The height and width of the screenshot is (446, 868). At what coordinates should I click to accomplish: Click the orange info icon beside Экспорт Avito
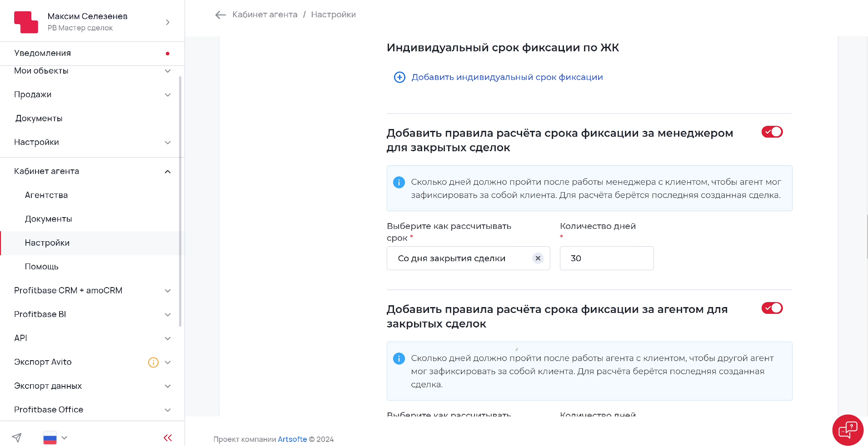point(154,362)
